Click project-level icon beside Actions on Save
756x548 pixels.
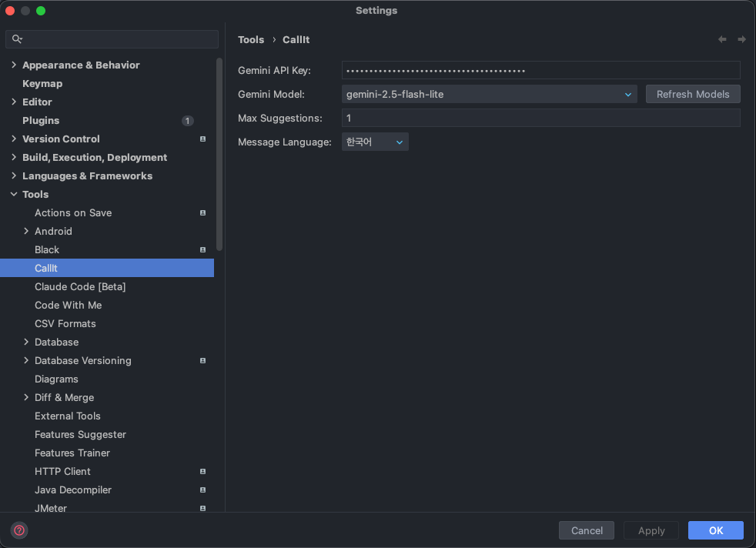click(x=202, y=213)
